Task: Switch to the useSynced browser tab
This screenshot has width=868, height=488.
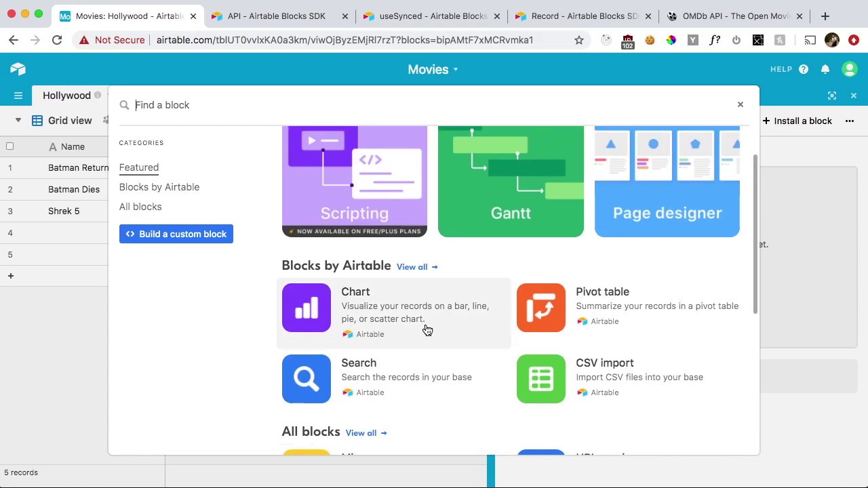Action: point(433,16)
